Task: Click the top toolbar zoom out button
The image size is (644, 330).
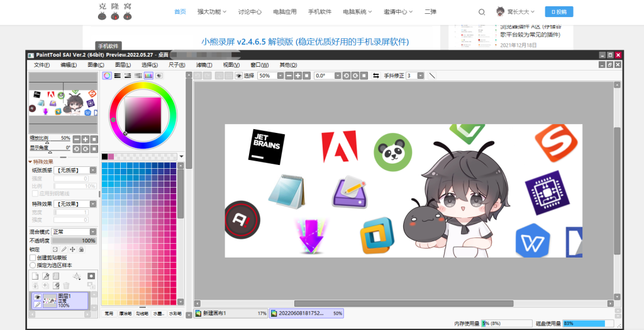Action: (289, 76)
